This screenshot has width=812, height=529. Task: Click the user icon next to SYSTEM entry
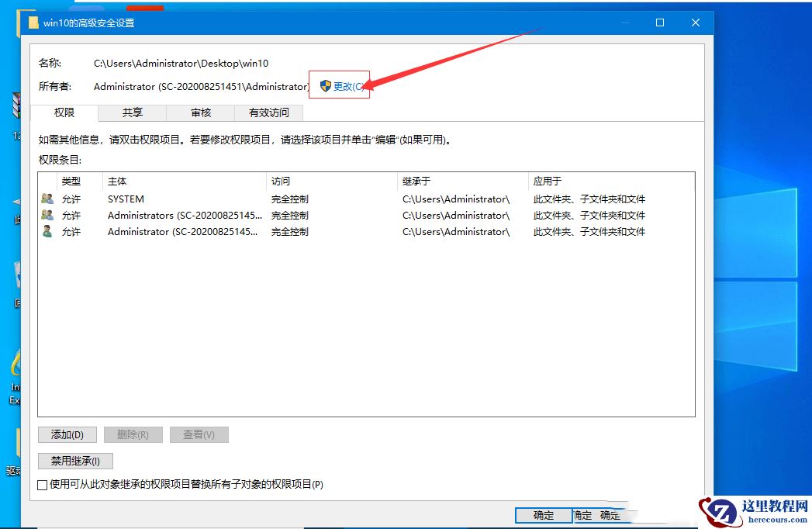(46, 199)
